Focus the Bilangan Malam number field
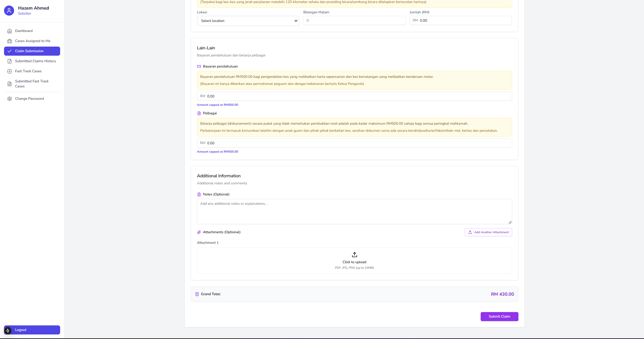This screenshot has width=644, height=339. 354,21
